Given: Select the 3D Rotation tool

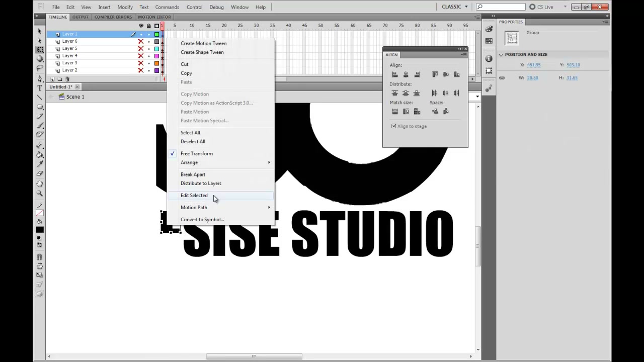Looking at the screenshot, I should coord(40,58).
